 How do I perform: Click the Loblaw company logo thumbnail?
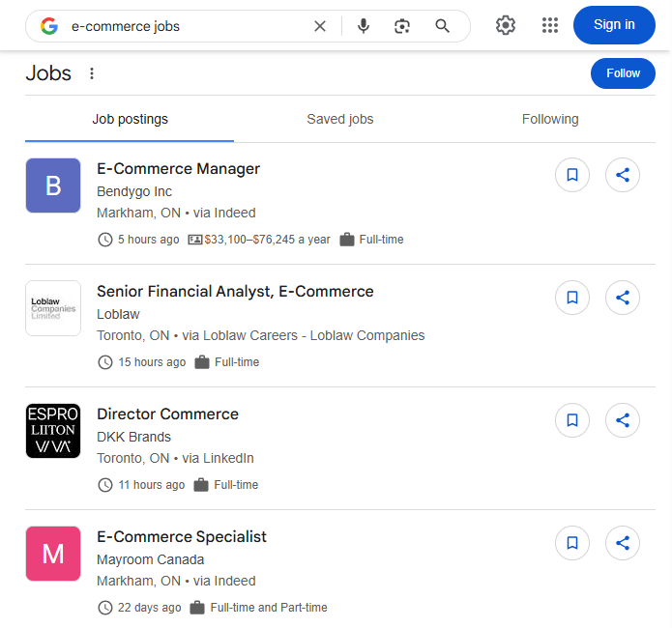53,308
